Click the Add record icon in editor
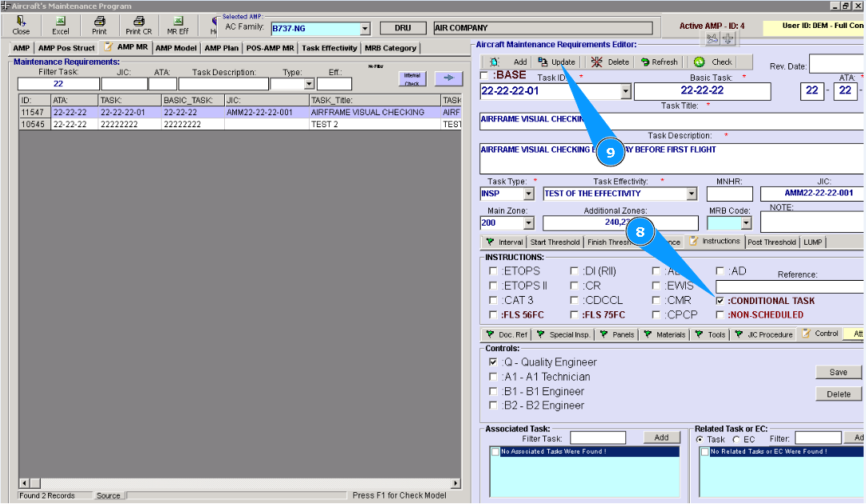 tap(495, 62)
